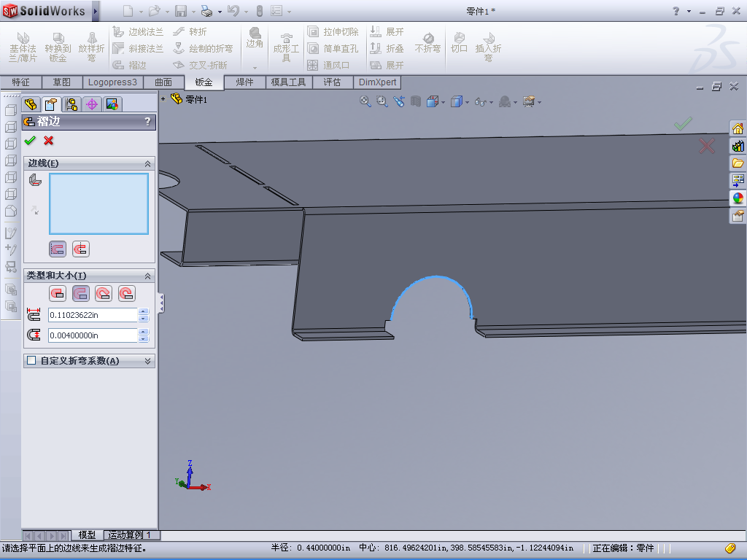747x560 pixels.
Task: Click Zoom to Area in view toolbar
Action: [x=382, y=101]
